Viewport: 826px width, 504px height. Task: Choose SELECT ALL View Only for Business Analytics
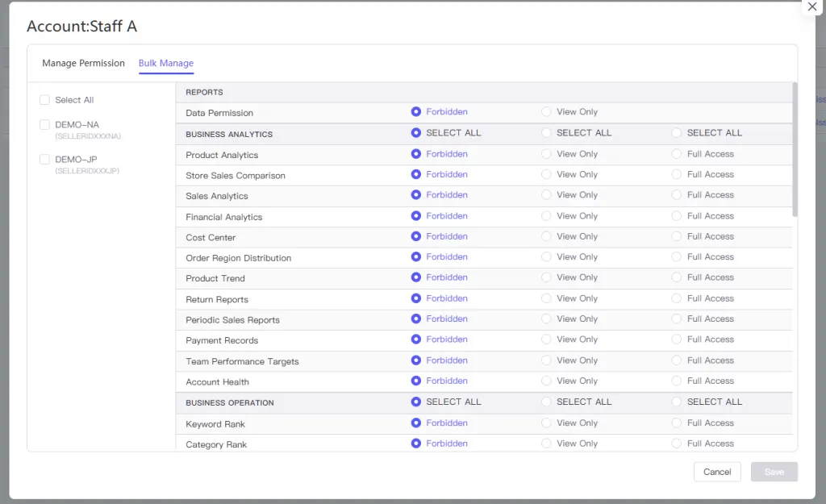[x=546, y=133]
